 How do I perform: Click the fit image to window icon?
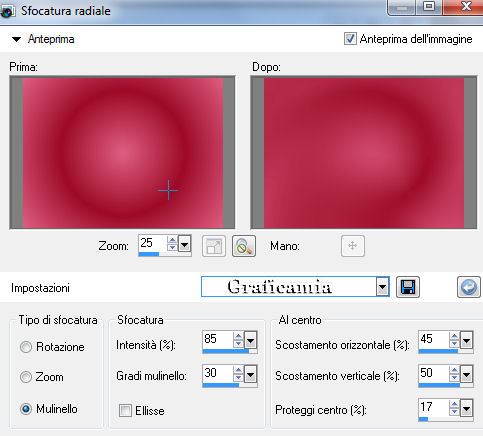pyautogui.click(x=214, y=246)
